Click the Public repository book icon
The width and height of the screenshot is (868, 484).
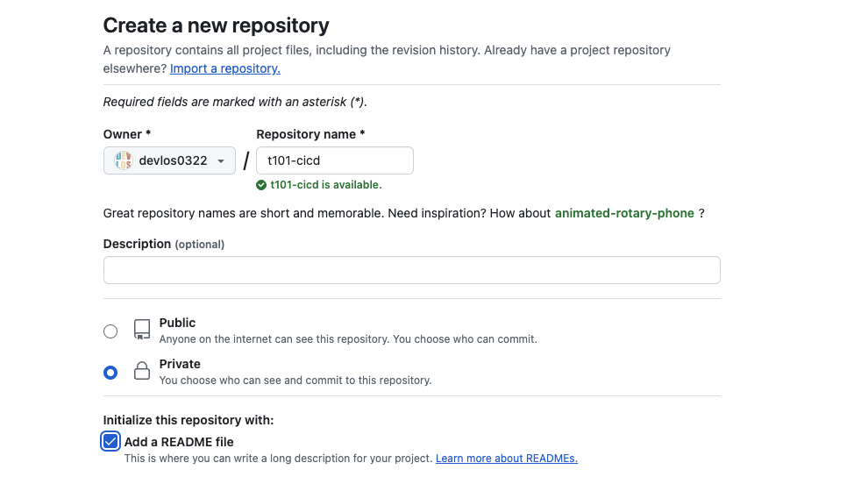[141, 330]
